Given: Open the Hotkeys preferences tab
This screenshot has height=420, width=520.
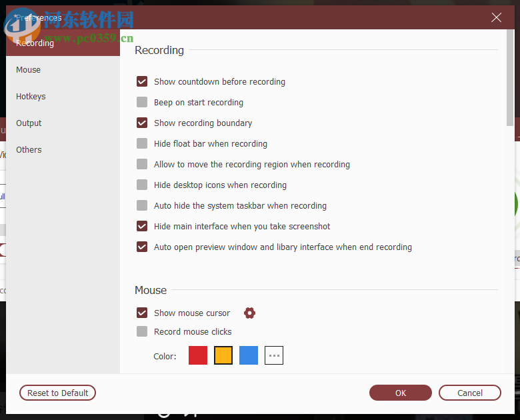Looking at the screenshot, I should tap(63, 96).
